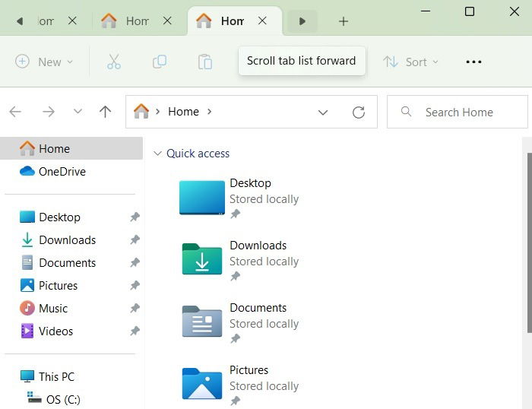The width and height of the screenshot is (532, 409).
Task: Refresh the current folder view
Action: (359, 112)
